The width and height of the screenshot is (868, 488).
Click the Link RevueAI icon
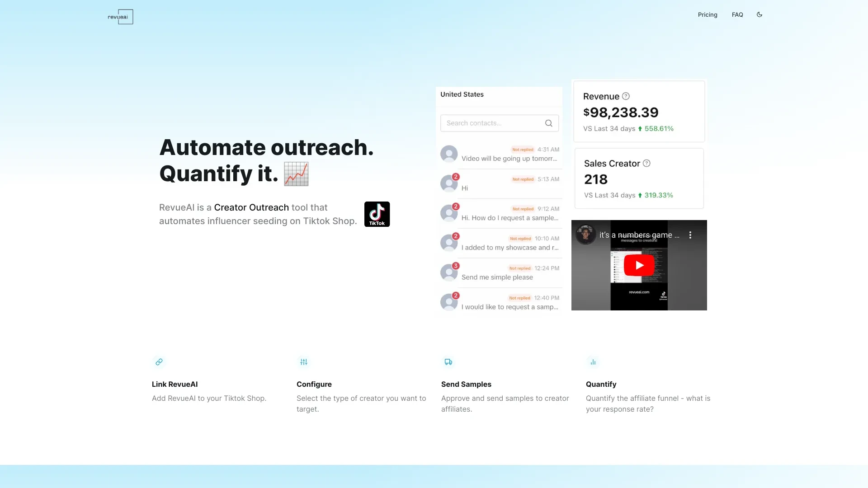(x=159, y=361)
